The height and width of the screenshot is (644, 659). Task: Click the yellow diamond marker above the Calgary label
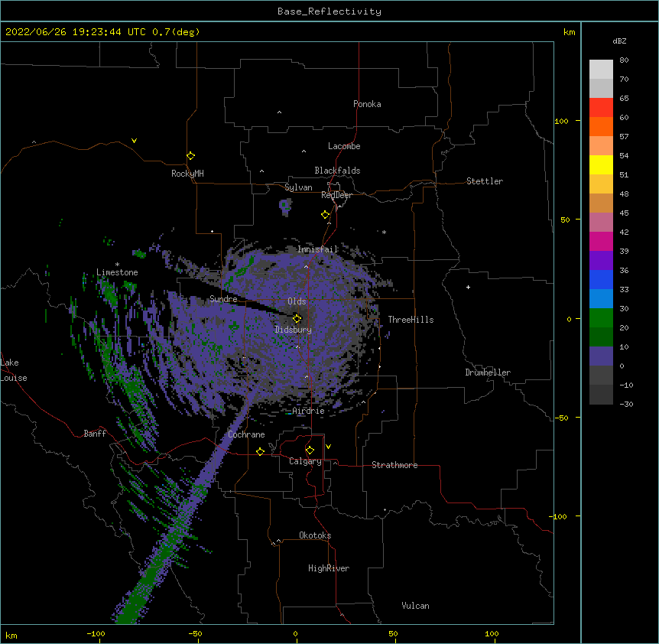(x=310, y=450)
